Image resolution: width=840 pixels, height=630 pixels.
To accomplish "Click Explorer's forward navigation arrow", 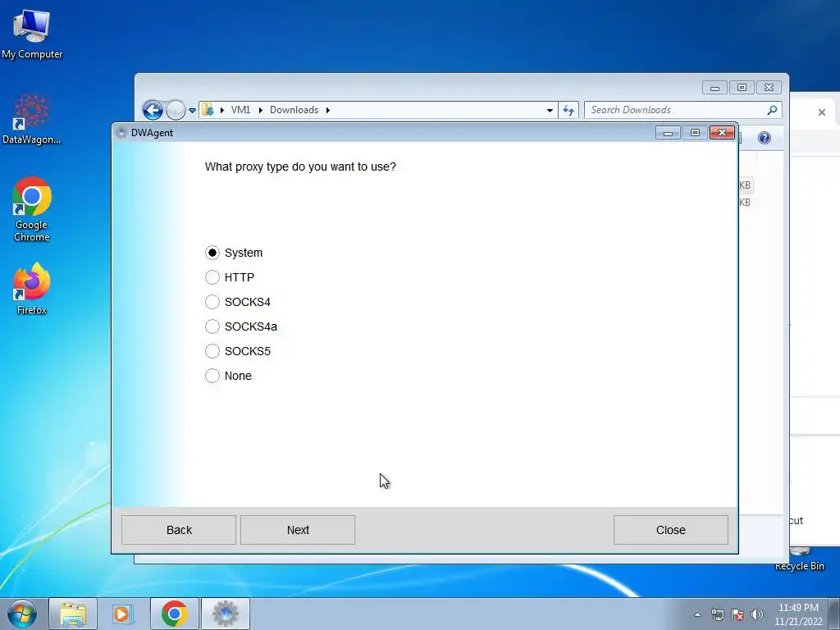I will point(176,111).
